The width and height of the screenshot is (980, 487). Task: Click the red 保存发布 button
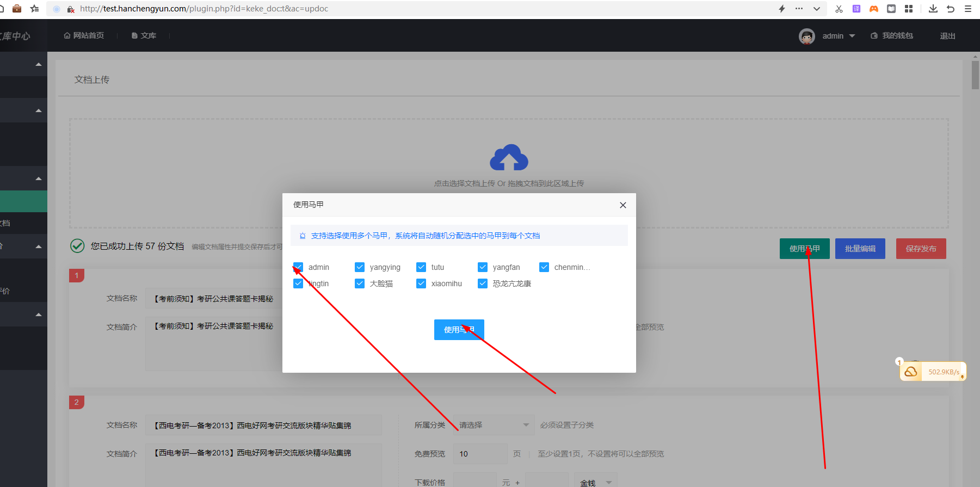click(x=921, y=249)
